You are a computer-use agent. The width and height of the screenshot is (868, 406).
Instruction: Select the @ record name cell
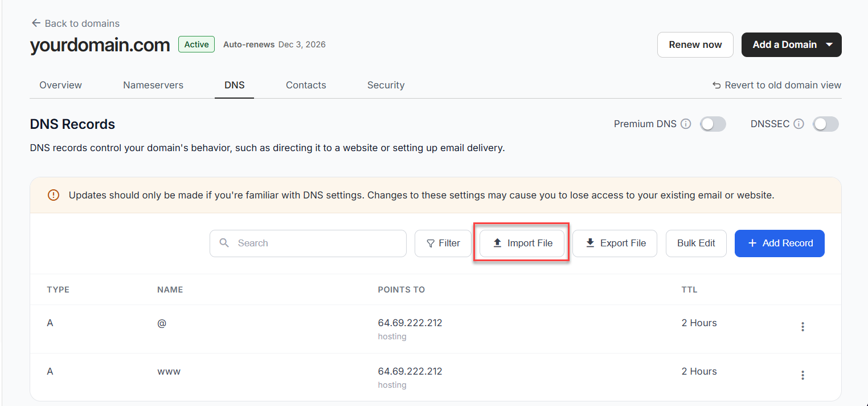point(162,323)
